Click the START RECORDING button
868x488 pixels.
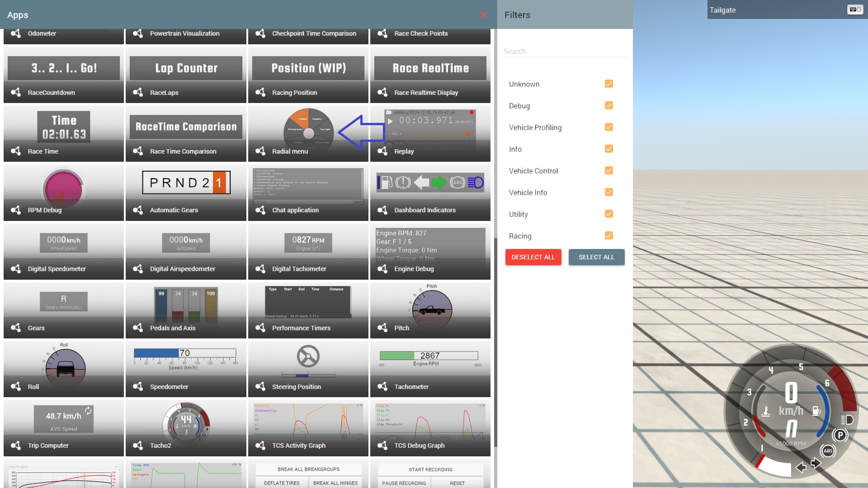[430, 469]
